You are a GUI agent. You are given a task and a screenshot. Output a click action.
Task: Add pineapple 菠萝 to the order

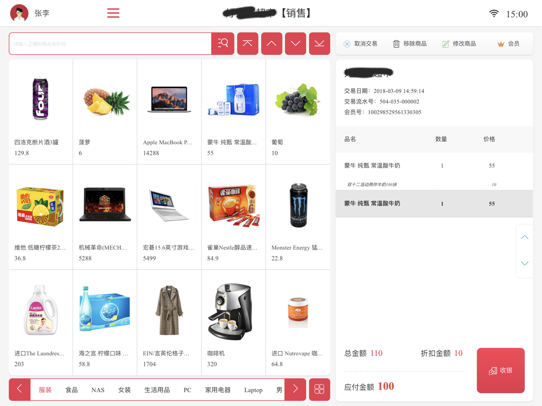click(105, 112)
